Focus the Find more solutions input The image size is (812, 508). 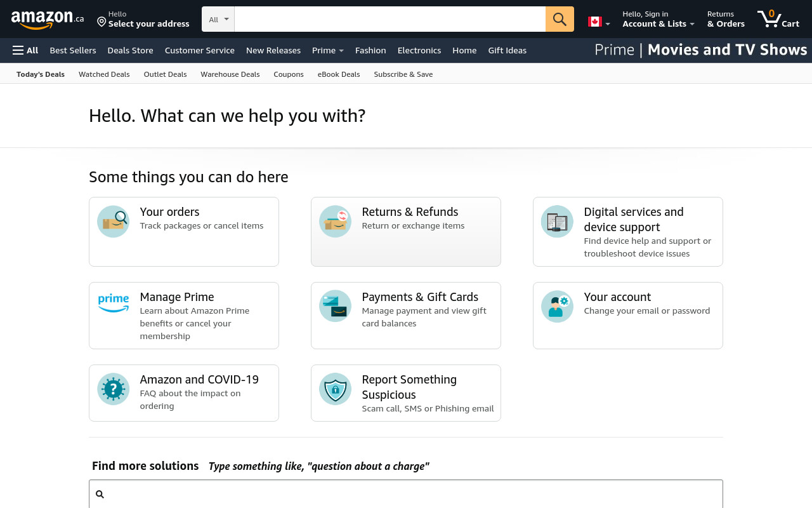(406, 494)
